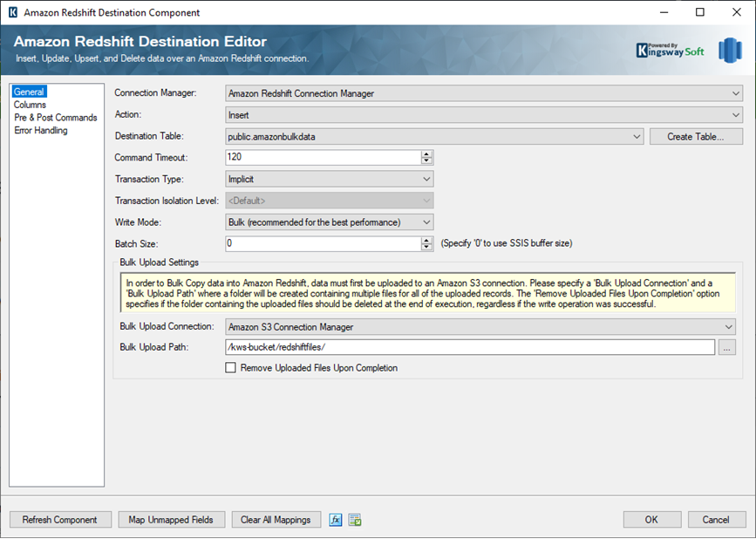Screen dimensions: 756x539
Task: Click Refresh Component button
Action: 60,520
